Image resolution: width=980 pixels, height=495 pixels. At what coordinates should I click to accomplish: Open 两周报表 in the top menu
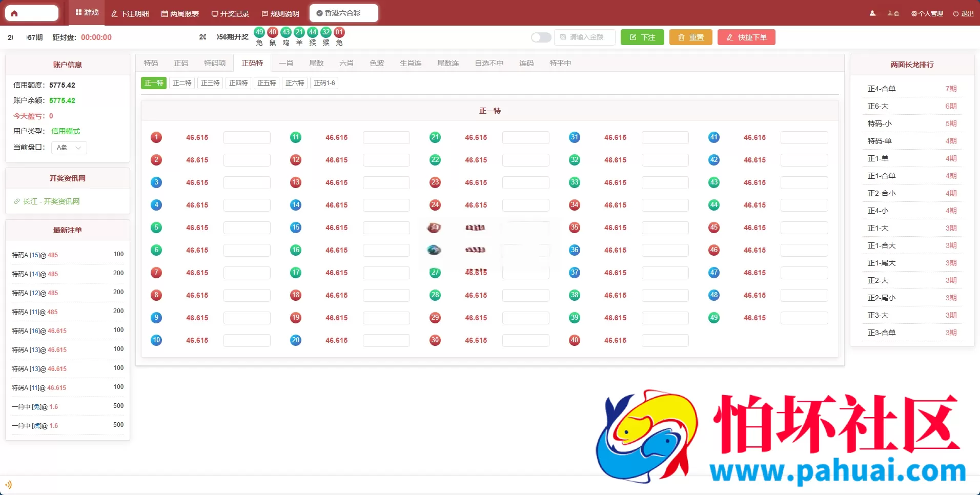click(180, 14)
